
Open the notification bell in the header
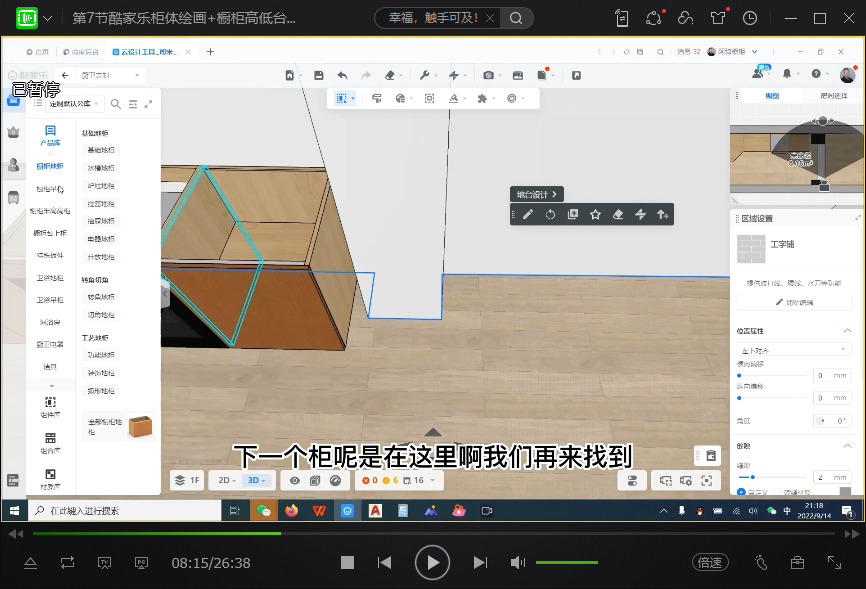787,75
